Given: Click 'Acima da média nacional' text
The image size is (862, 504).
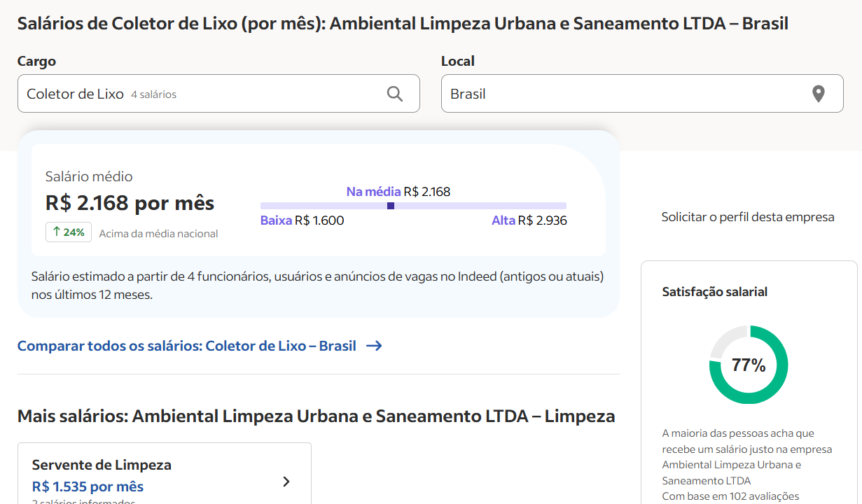Looking at the screenshot, I should click(x=158, y=234).
